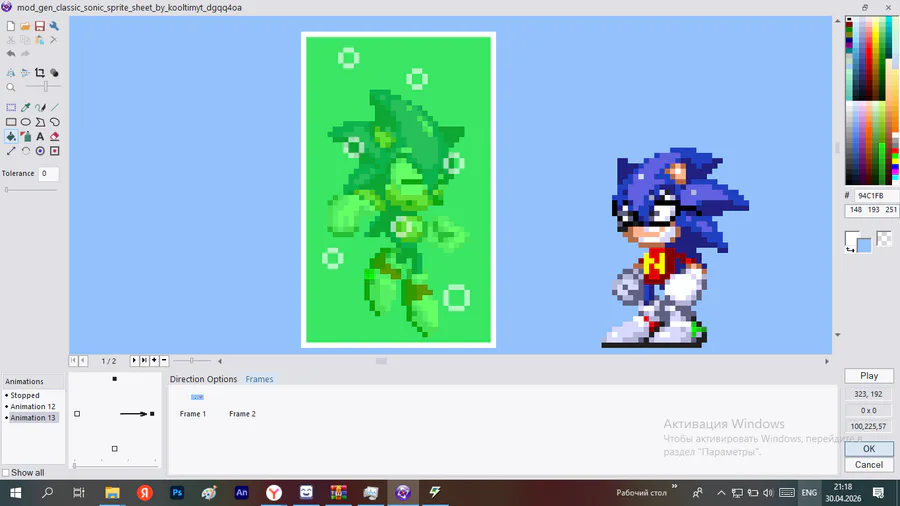Add a frame with the plus button

(154, 360)
